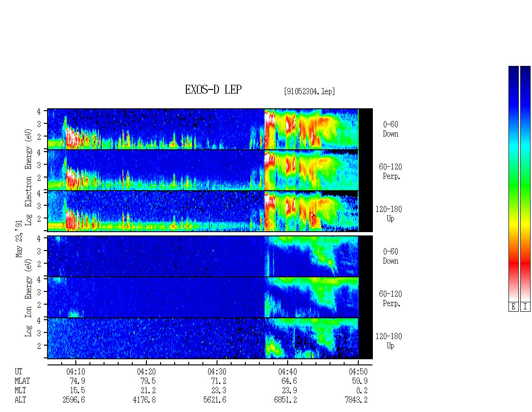Click the MLAT row label
Screen dimensions: 532x412
pos(22,381)
